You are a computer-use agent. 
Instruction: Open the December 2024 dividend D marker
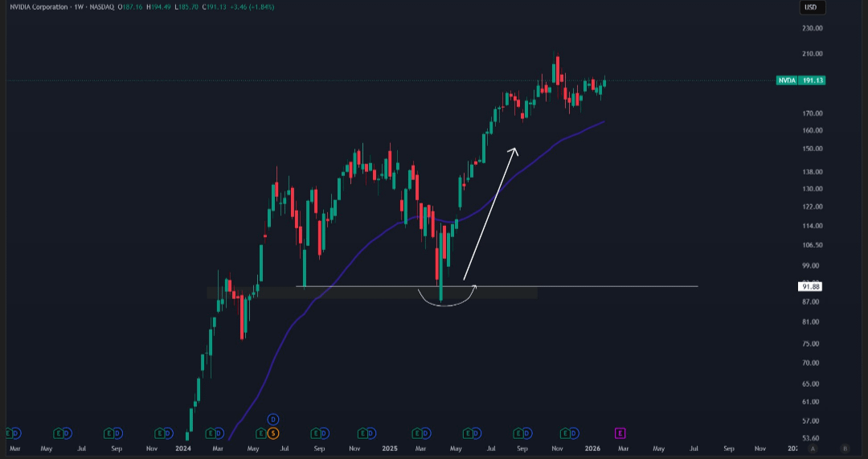(x=371, y=433)
